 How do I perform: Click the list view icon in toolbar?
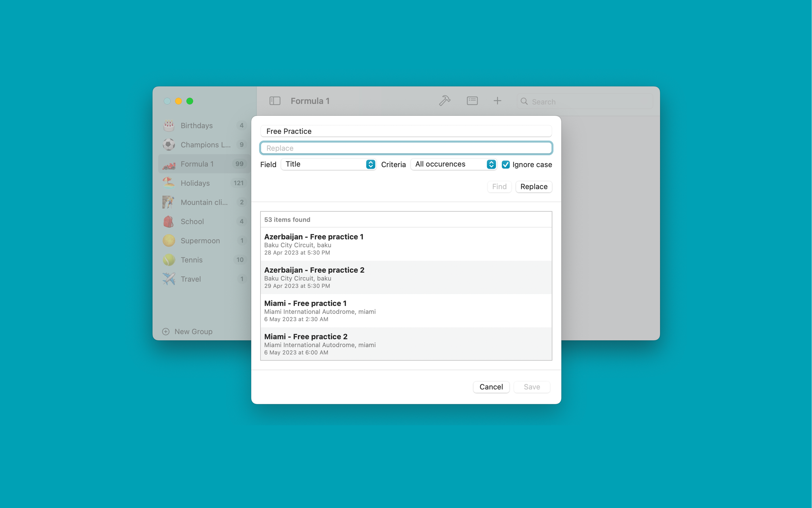[472, 101]
